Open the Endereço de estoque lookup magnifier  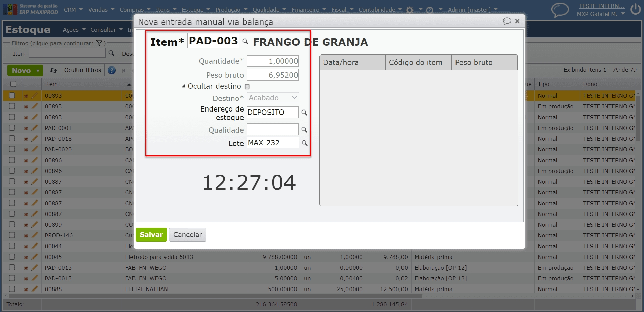pos(304,113)
